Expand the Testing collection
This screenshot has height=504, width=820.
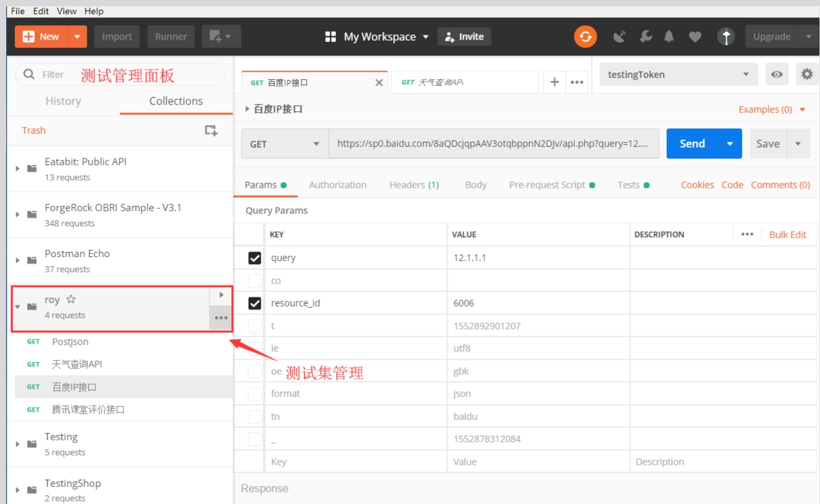[x=17, y=444]
